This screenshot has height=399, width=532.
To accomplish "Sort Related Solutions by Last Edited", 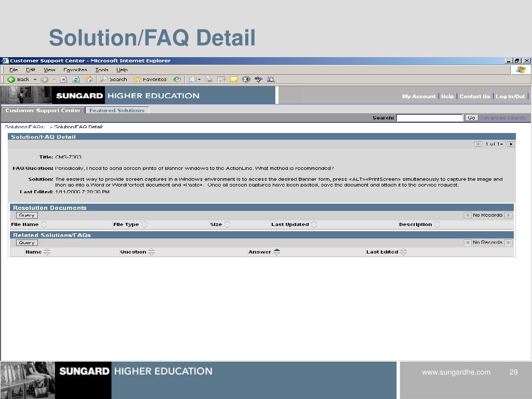I will (x=403, y=252).
